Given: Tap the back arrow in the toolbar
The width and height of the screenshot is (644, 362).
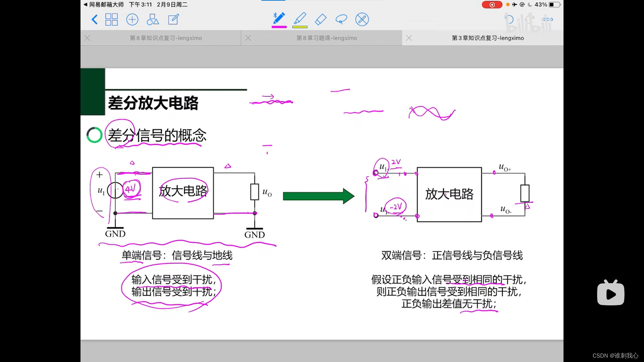Looking at the screenshot, I should coord(95,19).
